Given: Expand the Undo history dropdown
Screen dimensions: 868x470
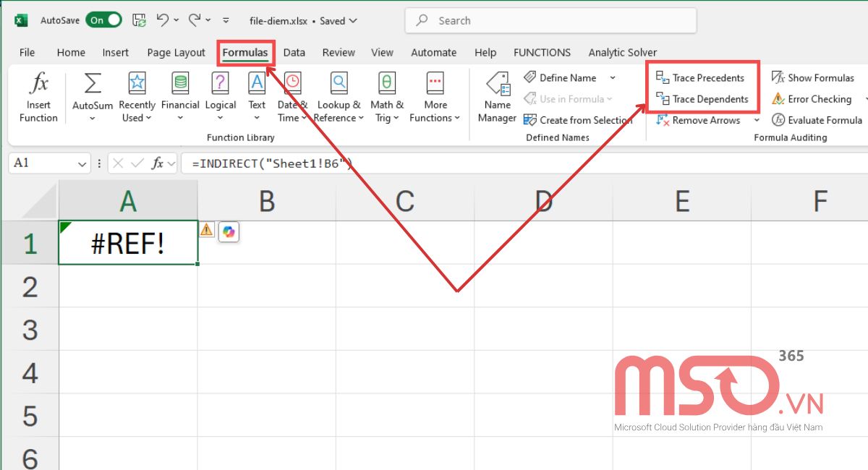Looking at the screenshot, I should pyautogui.click(x=176, y=20).
